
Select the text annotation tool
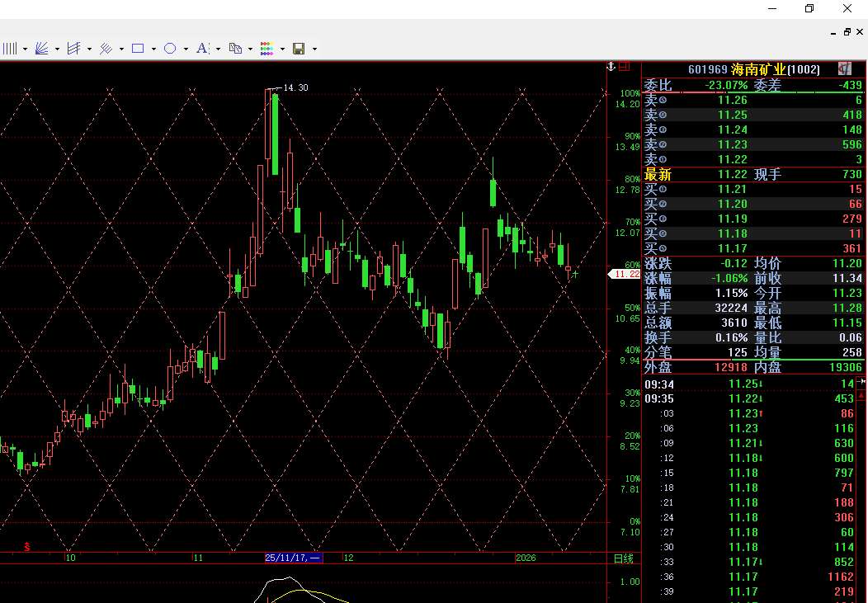[x=202, y=49]
